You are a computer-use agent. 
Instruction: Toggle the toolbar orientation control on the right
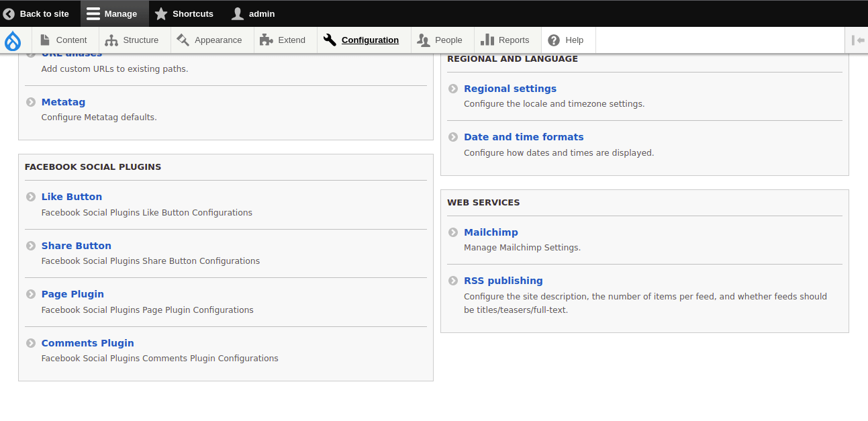point(858,40)
